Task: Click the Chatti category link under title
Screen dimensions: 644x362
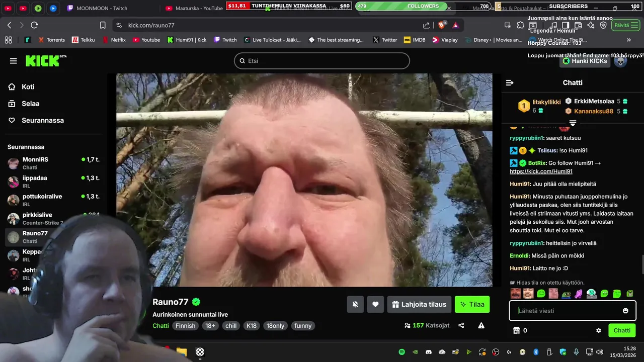Action: coord(160,326)
